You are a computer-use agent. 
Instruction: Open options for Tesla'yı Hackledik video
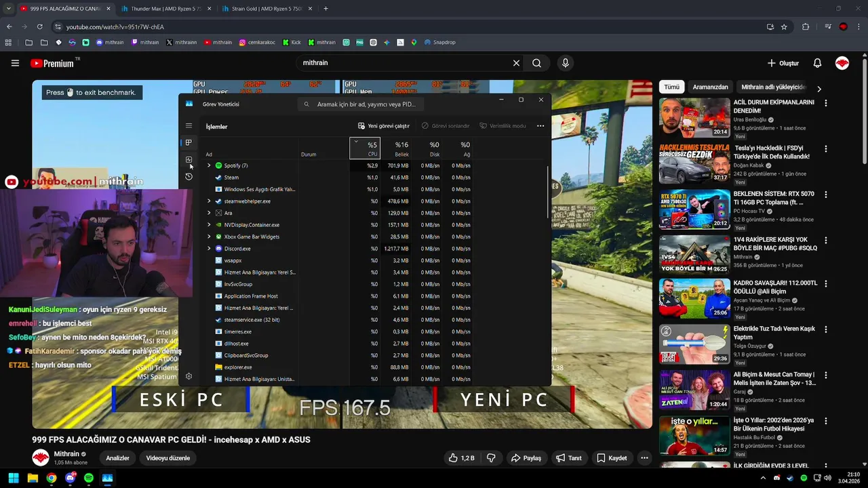tap(825, 148)
